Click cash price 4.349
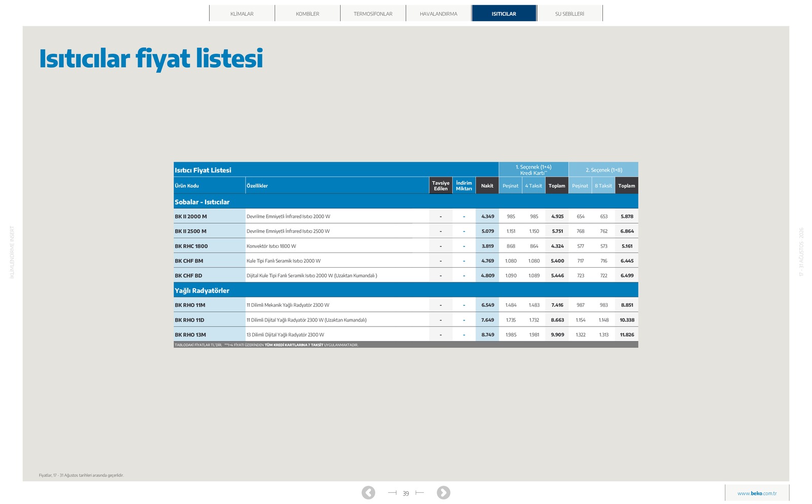 coord(488,217)
